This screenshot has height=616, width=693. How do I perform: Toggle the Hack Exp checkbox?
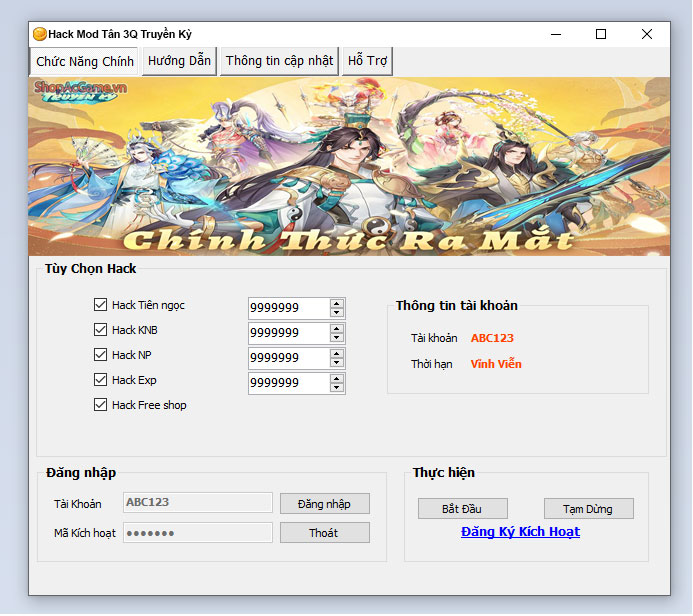(100, 380)
